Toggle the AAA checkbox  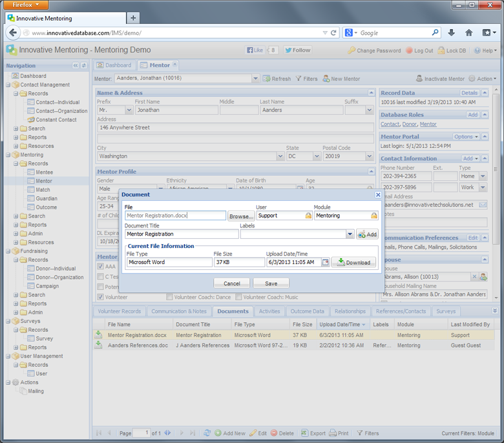[x=101, y=266]
